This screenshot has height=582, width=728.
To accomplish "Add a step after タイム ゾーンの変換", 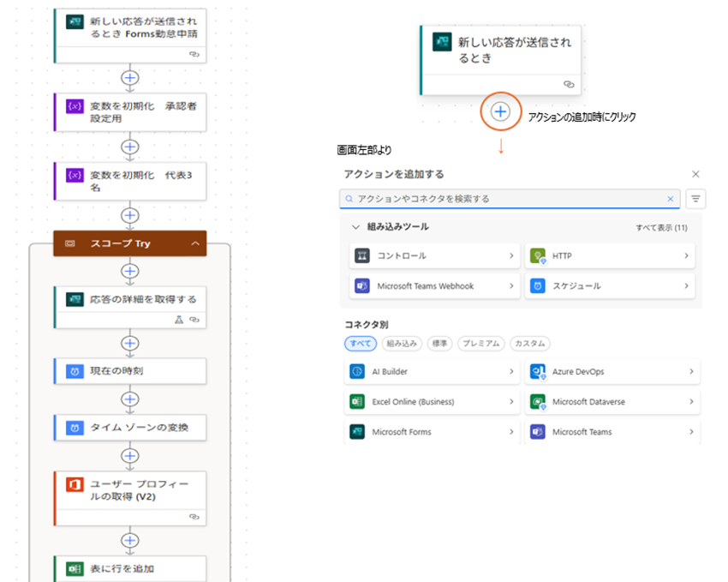I will [130, 456].
